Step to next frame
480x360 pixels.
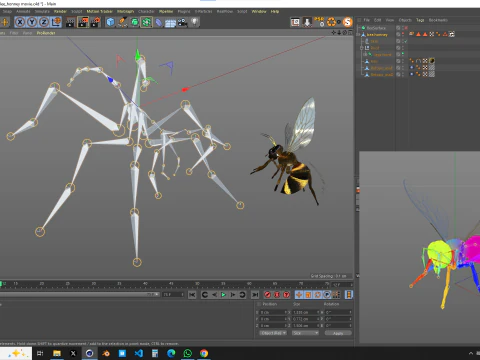coord(233,295)
